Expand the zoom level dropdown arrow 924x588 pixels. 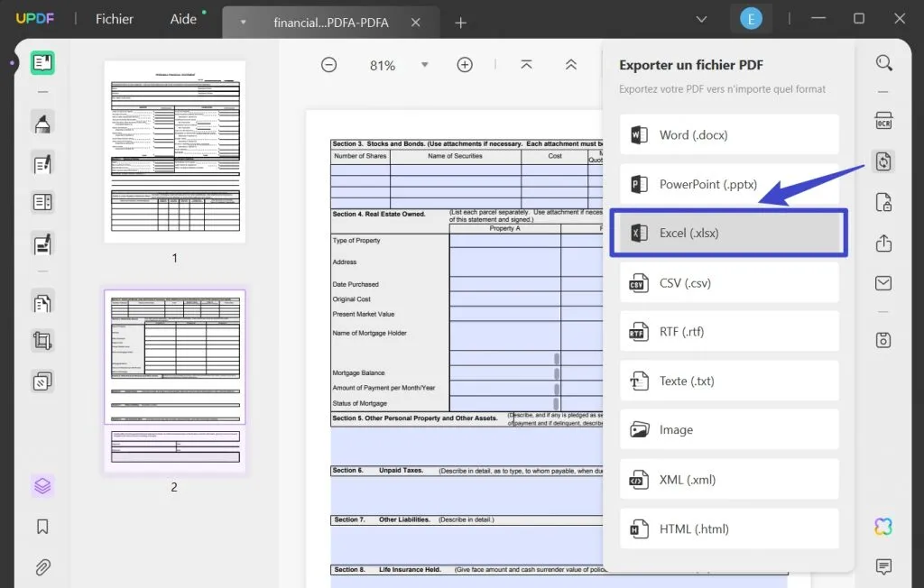[x=424, y=64]
